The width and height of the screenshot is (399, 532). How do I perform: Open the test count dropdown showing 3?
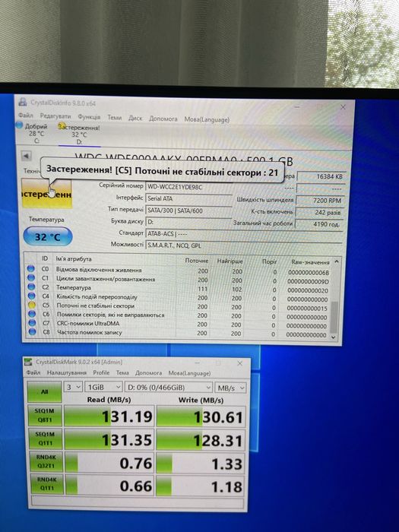73,387
